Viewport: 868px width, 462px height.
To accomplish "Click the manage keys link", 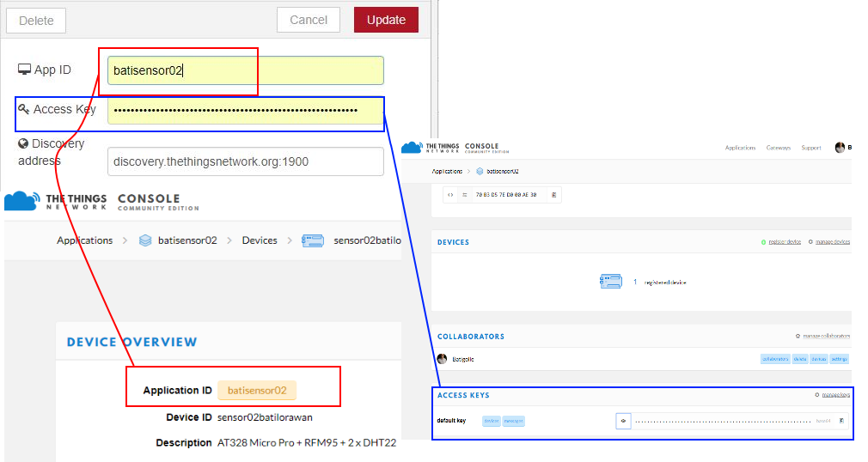I will coord(835,394).
